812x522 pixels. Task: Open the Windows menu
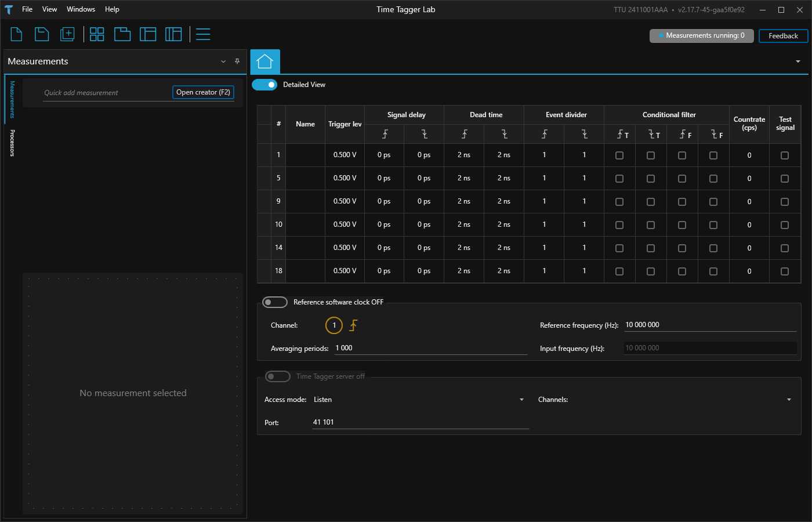click(81, 9)
